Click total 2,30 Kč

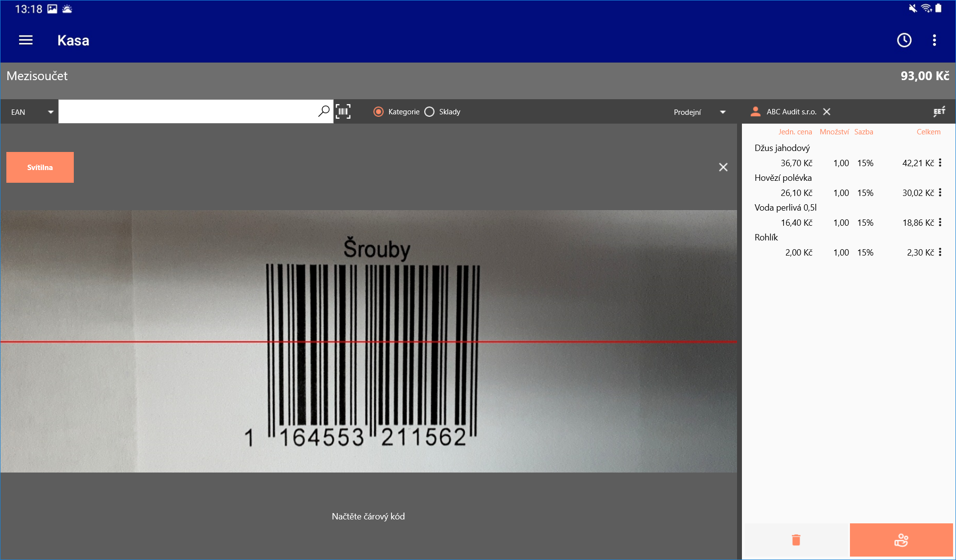click(920, 252)
